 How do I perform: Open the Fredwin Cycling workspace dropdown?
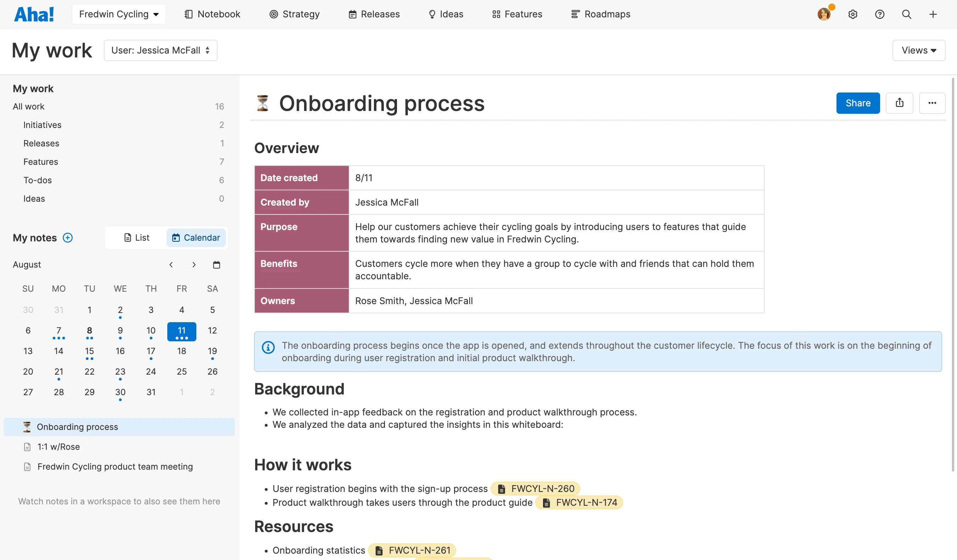pyautogui.click(x=118, y=15)
